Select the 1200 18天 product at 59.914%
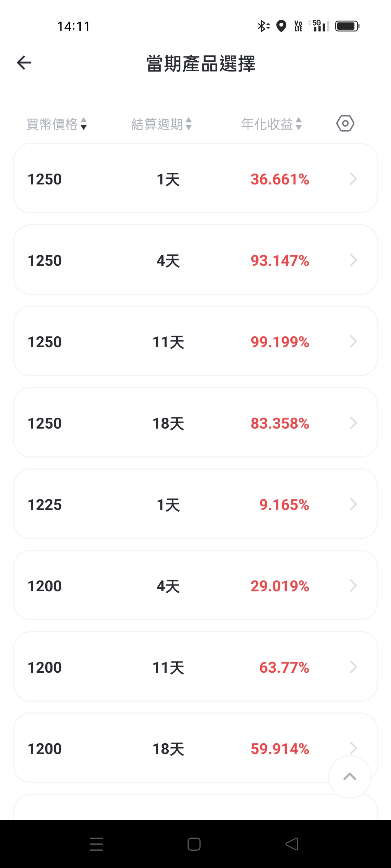 point(195,748)
